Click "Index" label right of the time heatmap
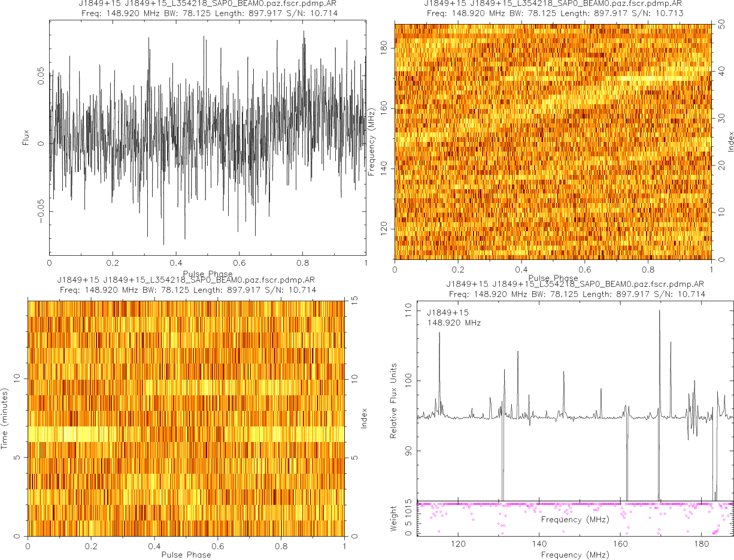The image size is (734, 560). pyautogui.click(x=363, y=419)
